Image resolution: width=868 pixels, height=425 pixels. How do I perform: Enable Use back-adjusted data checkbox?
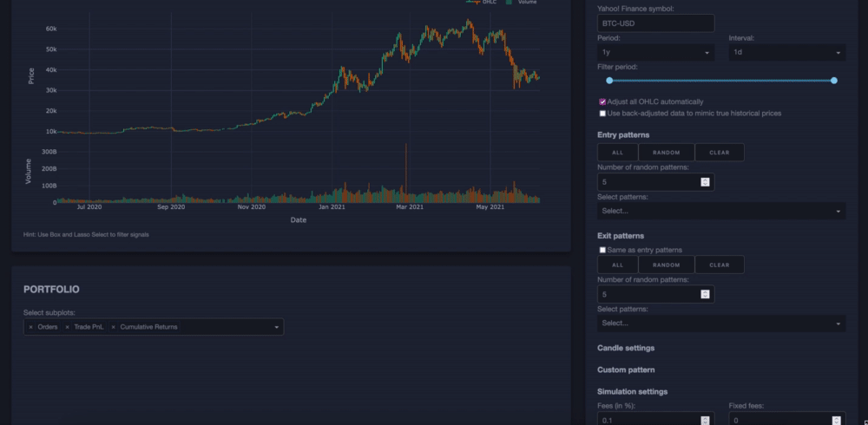[x=603, y=114]
